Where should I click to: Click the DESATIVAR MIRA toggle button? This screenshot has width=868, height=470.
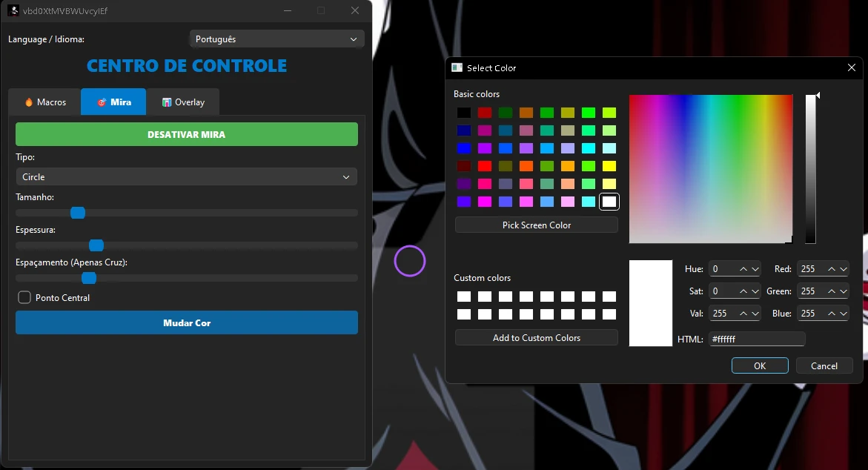point(187,134)
